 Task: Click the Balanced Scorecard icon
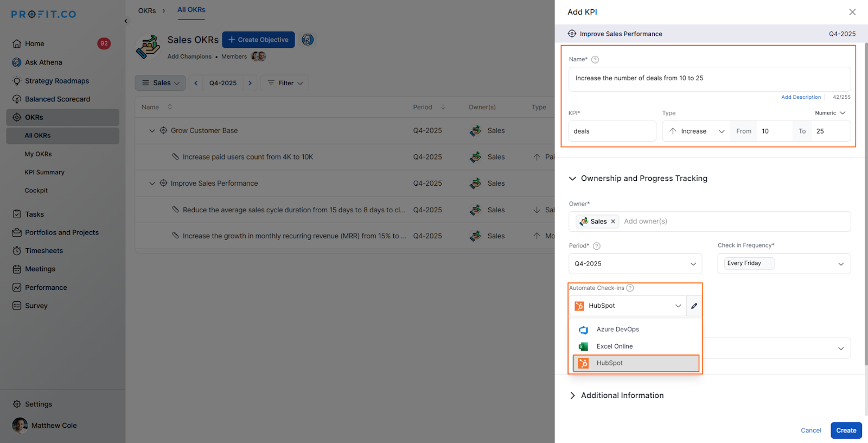(x=17, y=99)
